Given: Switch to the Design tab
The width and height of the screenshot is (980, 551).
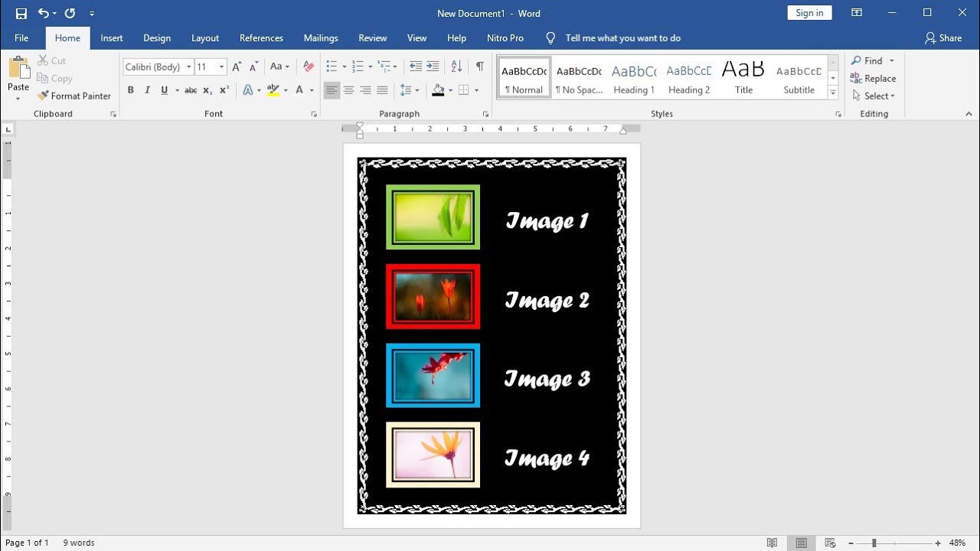Looking at the screenshot, I should [157, 37].
